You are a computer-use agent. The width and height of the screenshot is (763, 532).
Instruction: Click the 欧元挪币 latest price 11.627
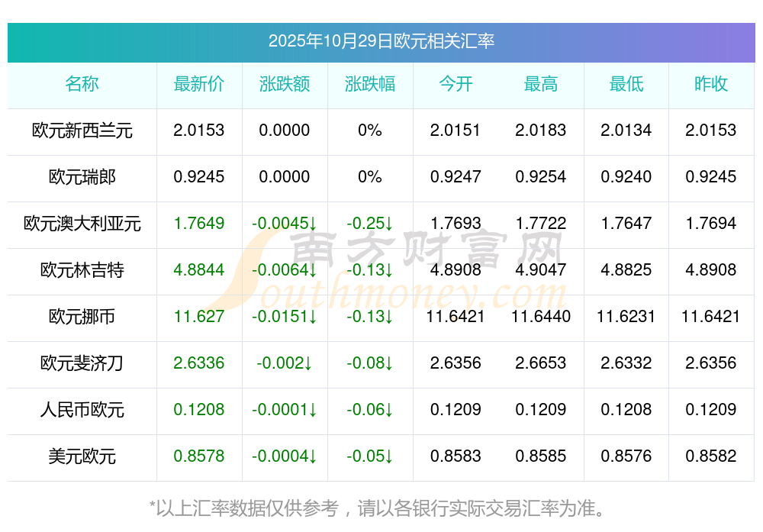click(198, 317)
